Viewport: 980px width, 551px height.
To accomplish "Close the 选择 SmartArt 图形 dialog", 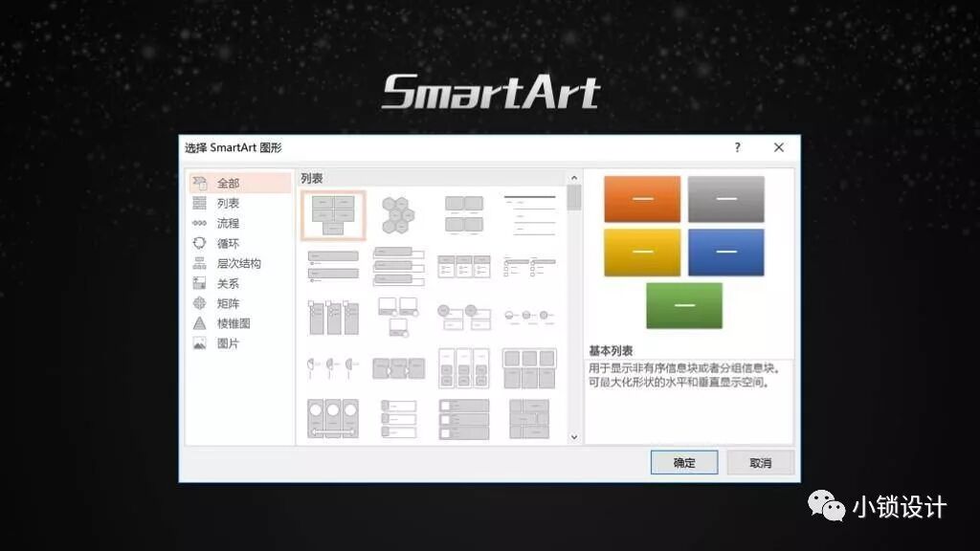I will coord(779,147).
